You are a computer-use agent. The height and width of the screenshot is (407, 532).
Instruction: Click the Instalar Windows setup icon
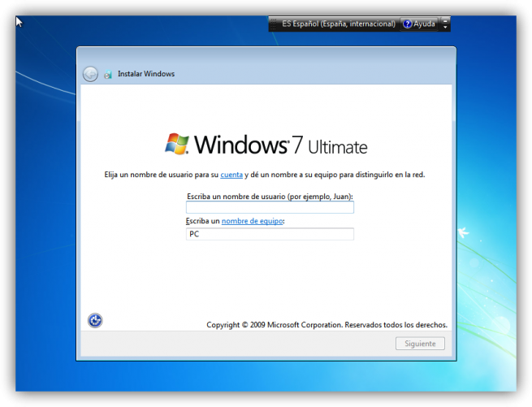tap(108, 75)
